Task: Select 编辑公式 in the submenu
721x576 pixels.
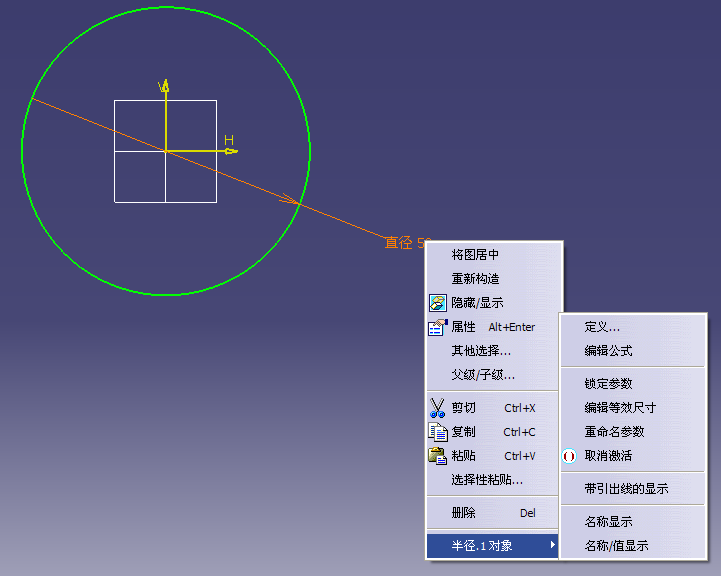Action: tap(608, 351)
